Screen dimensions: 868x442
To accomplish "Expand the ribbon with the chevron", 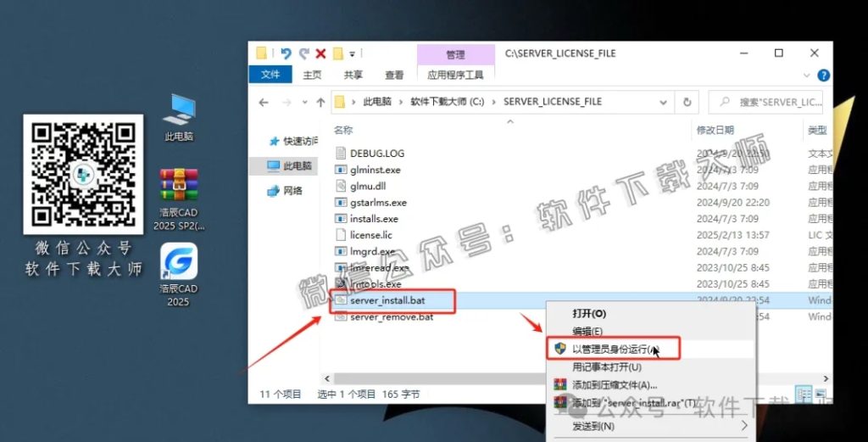I will 807,76.
